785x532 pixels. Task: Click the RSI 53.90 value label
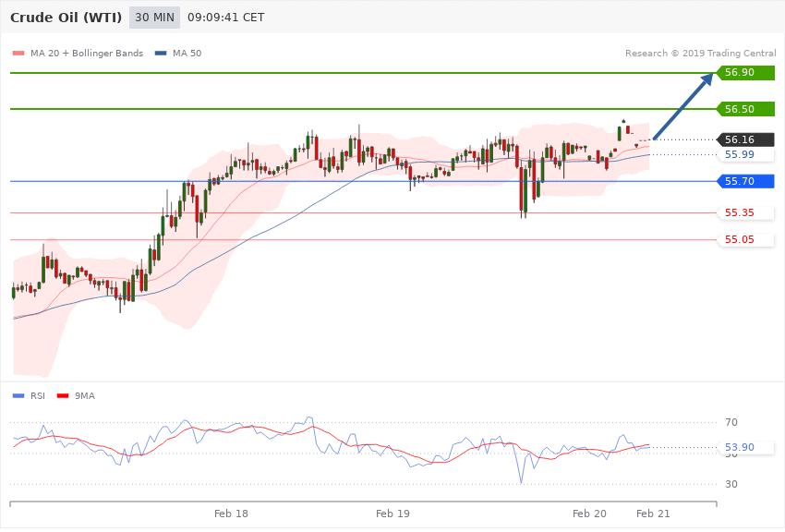tap(745, 447)
